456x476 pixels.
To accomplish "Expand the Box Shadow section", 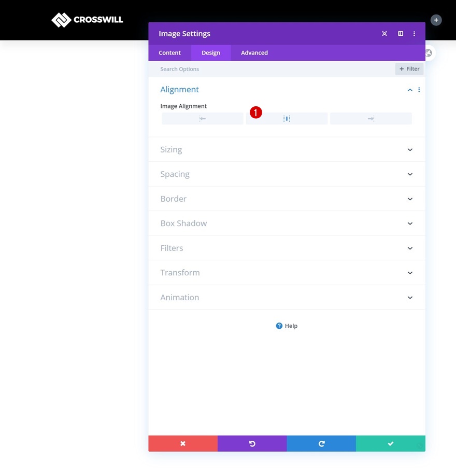I will coord(287,223).
